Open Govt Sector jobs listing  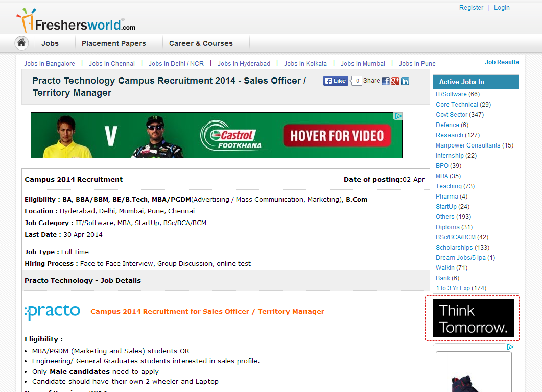(452, 114)
